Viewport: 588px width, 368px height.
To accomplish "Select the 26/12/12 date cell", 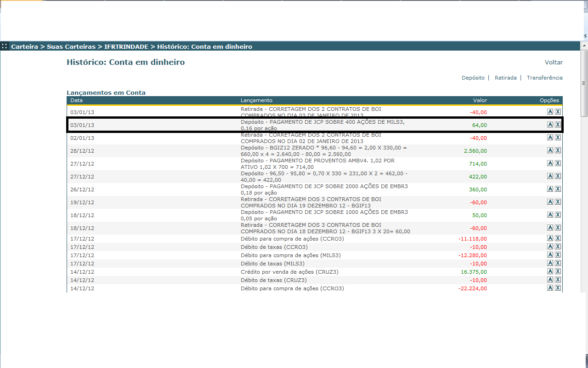I will pos(82,190).
